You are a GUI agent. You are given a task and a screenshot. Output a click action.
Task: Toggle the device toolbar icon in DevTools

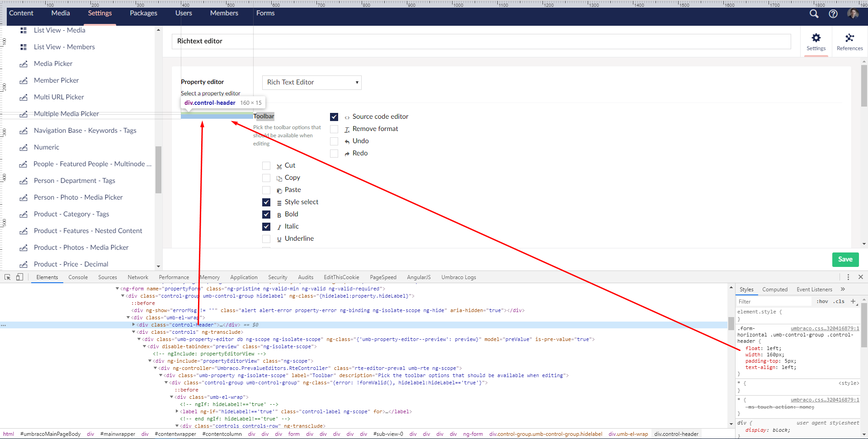(x=19, y=276)
